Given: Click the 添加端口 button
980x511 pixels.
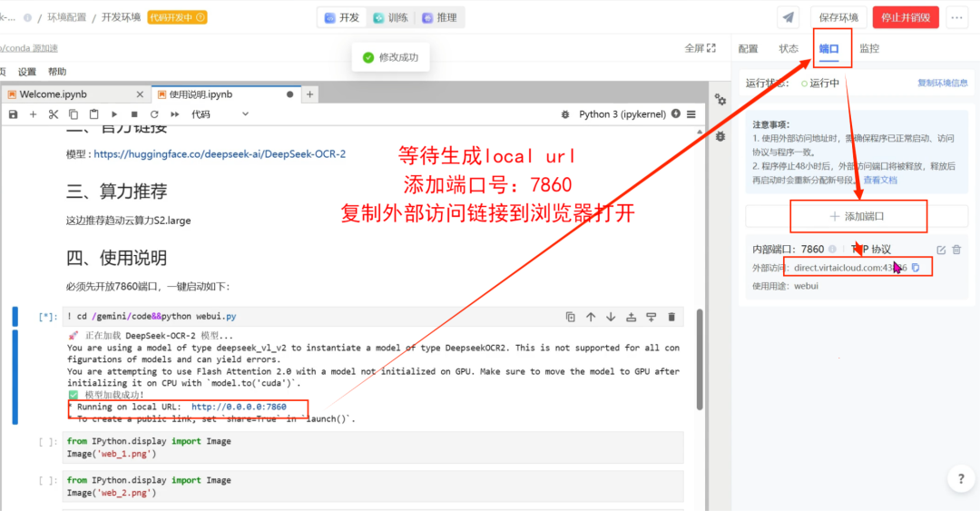Looking at the screenshot, I should pos(857,216).
